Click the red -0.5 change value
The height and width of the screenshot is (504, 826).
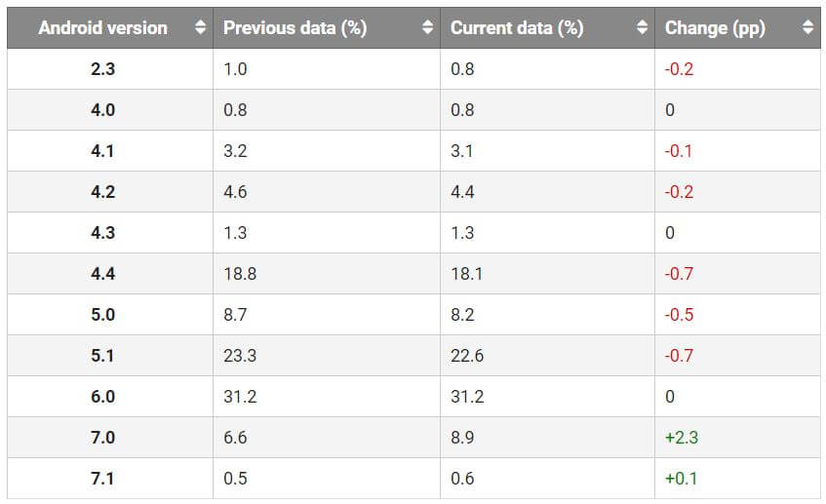click(679, 315)
